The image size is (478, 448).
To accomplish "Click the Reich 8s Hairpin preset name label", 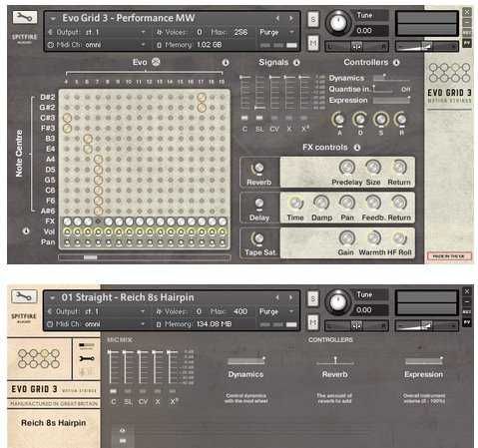I will (x=54, y=423).
